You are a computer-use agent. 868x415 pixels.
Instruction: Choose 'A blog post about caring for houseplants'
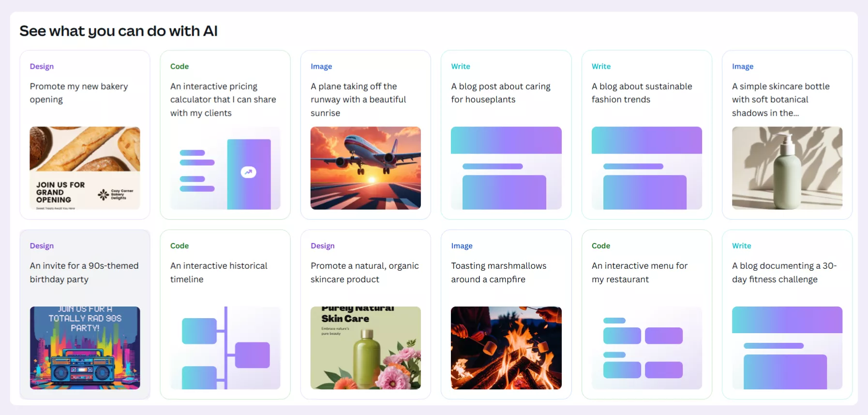coord(501,92)
